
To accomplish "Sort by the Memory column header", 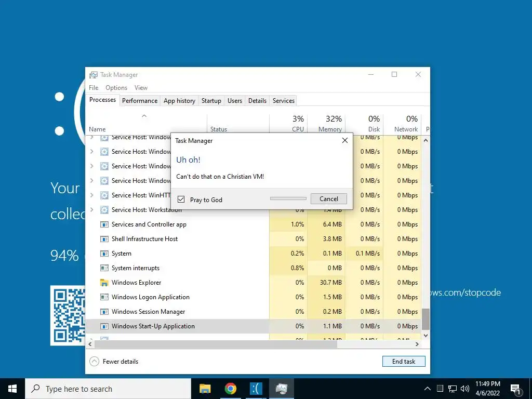I will tap(326, 124).
